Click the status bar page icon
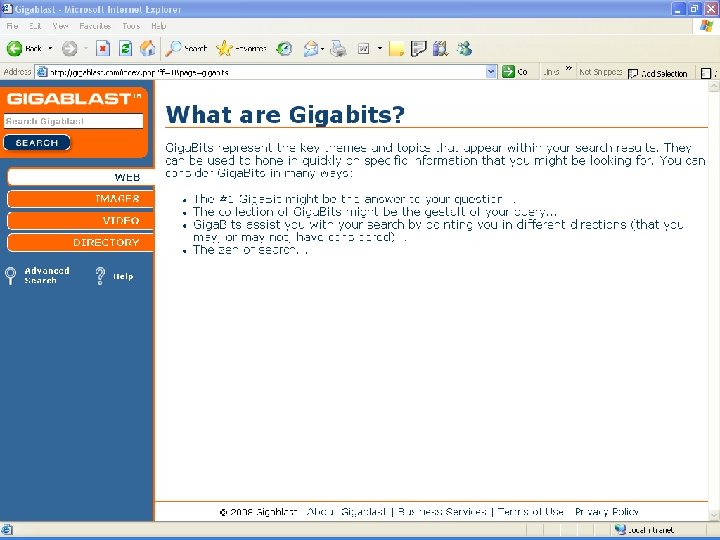720x540 pixels. (7, 529)
